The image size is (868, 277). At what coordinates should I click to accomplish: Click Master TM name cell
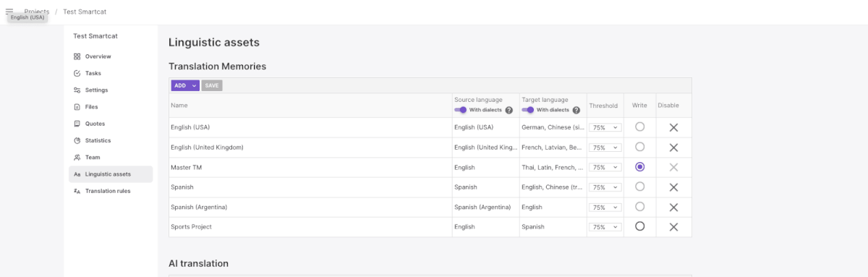[310, 167]
